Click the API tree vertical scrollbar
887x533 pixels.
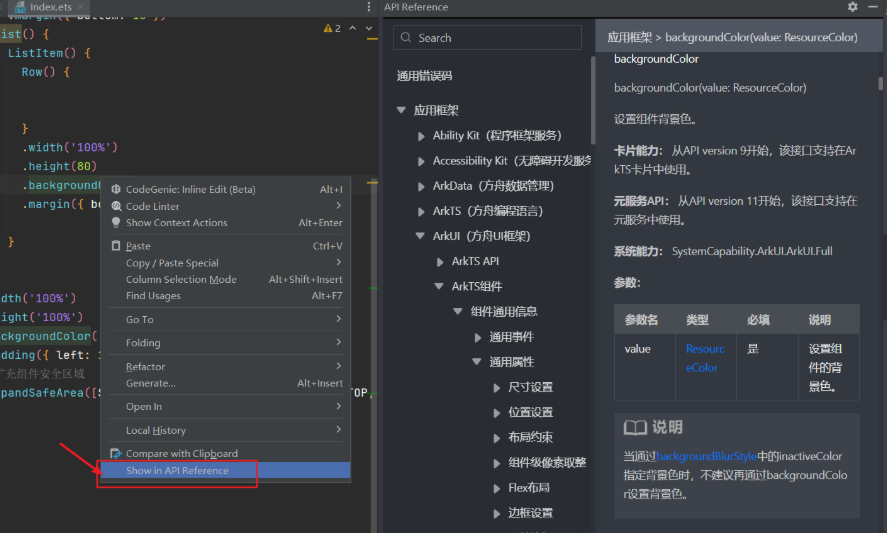tap(593, 99)
